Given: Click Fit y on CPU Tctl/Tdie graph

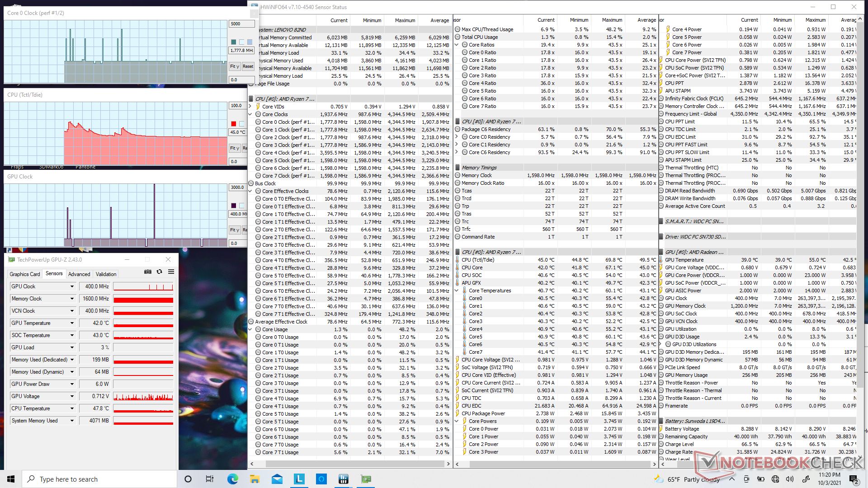Looking at the screenshot, I should (234, 148).
